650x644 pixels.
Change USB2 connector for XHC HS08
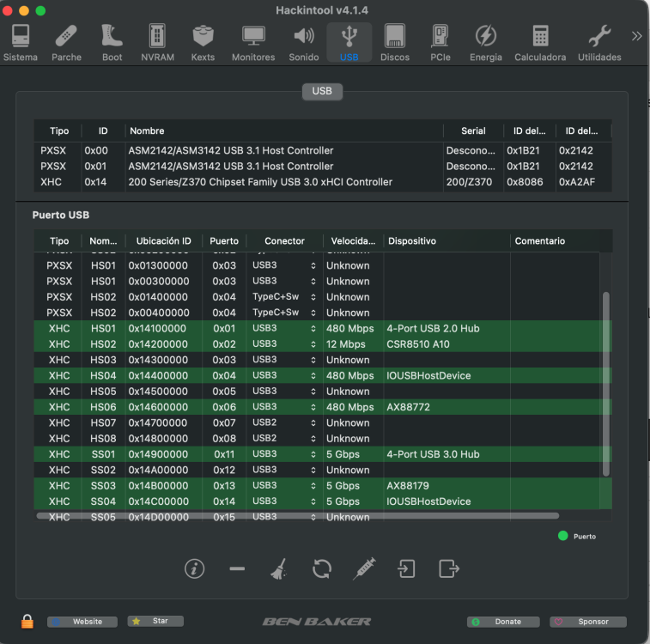tap(284, 439)
